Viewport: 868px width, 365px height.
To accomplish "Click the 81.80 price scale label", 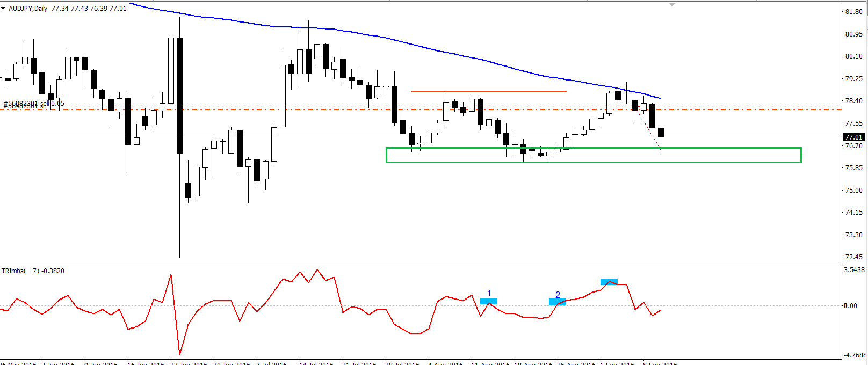I will tap(854, 12).
